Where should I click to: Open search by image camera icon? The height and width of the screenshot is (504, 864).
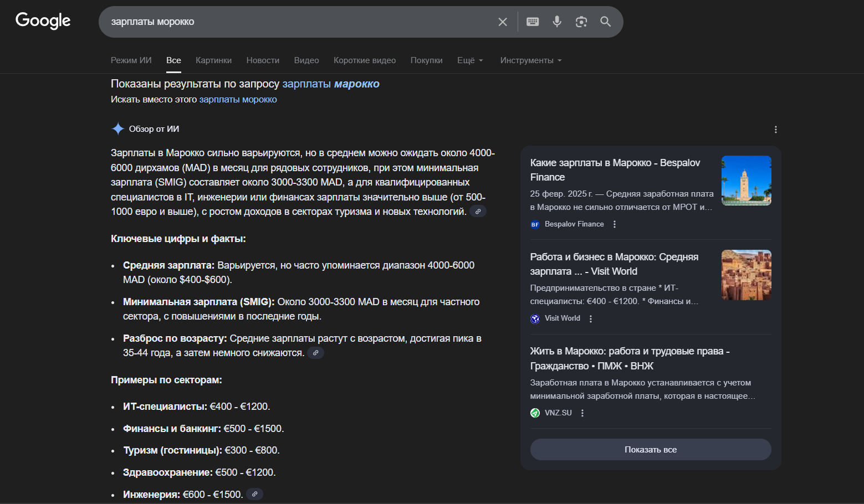[x=581, y=22]
